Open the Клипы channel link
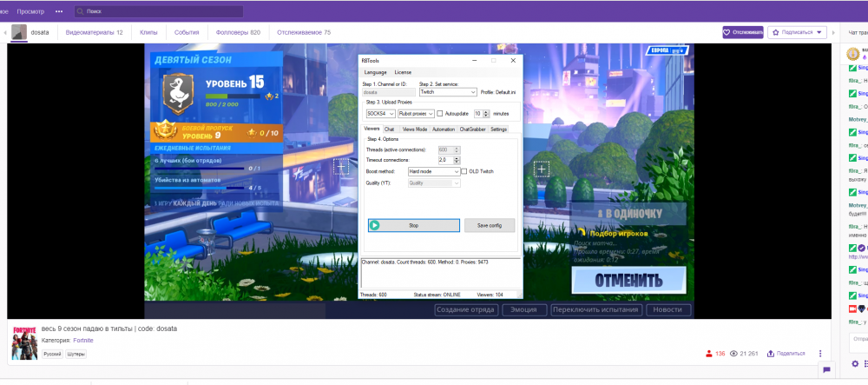868x385 pixels. pyautogui.click(x=148, y=32)
